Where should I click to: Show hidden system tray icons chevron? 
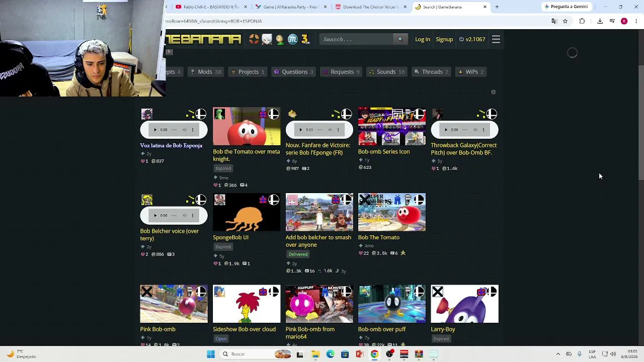(x=558, y=354)
